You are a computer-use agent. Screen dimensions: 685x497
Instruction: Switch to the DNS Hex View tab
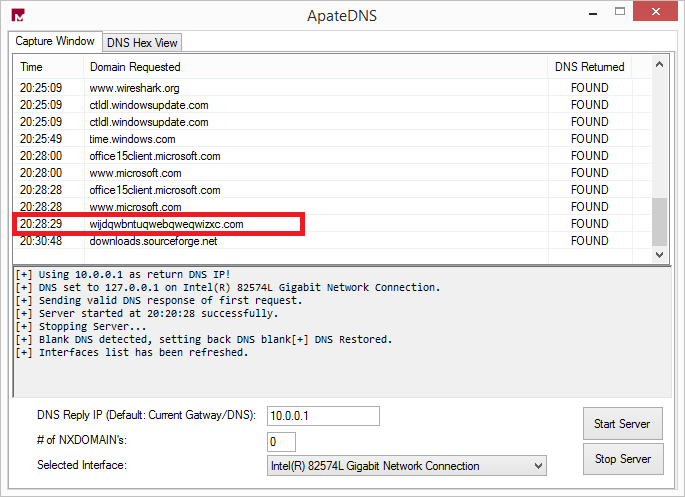click(x=142, y=43)
